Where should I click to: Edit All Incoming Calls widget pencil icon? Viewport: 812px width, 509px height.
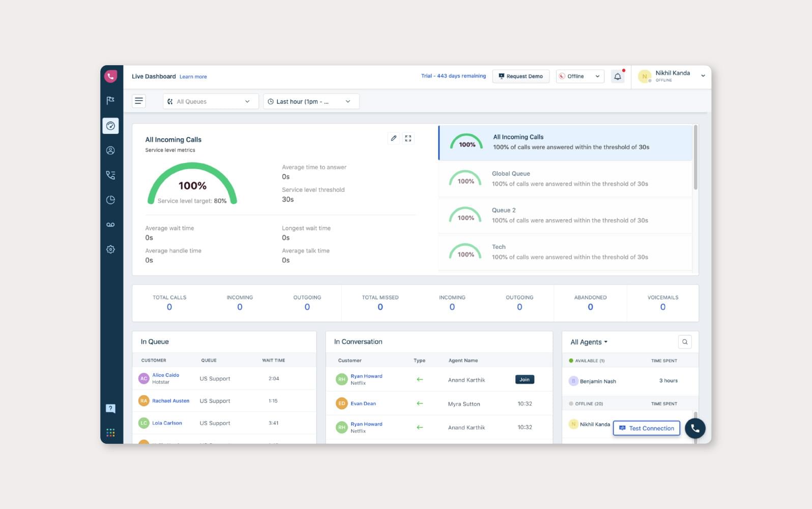point(394,138)
